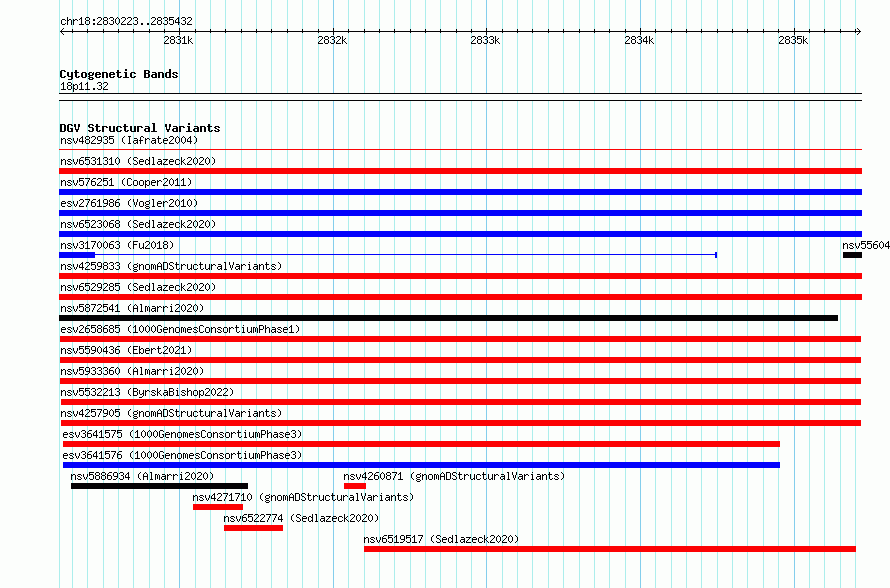
Task: Click the ruler's right arrow end
Action: [859, 31]
